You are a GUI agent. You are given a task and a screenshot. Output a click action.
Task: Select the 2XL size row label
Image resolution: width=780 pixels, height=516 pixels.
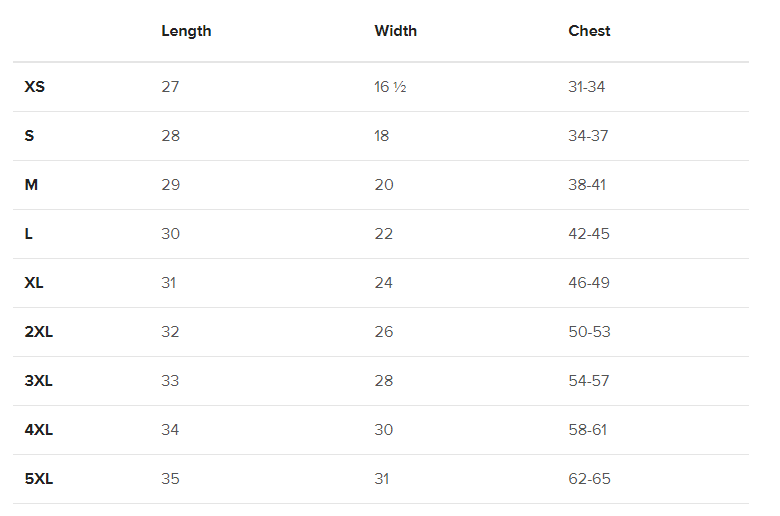pos(38,332)
